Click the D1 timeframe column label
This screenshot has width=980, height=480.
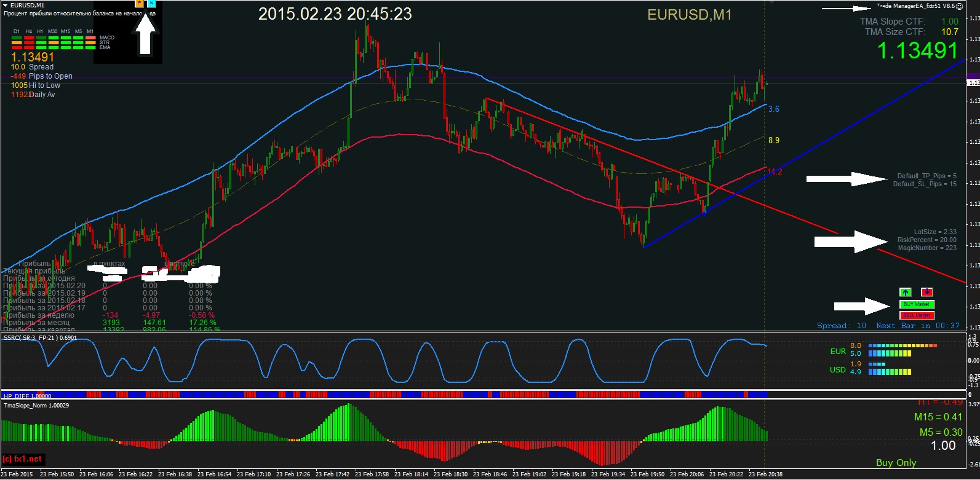coord(17,31)
